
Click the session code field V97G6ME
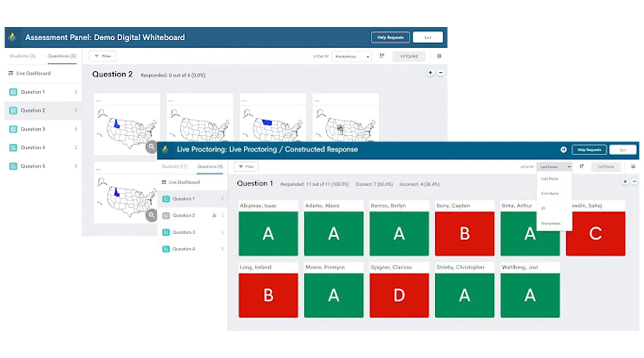click(409, 56)
